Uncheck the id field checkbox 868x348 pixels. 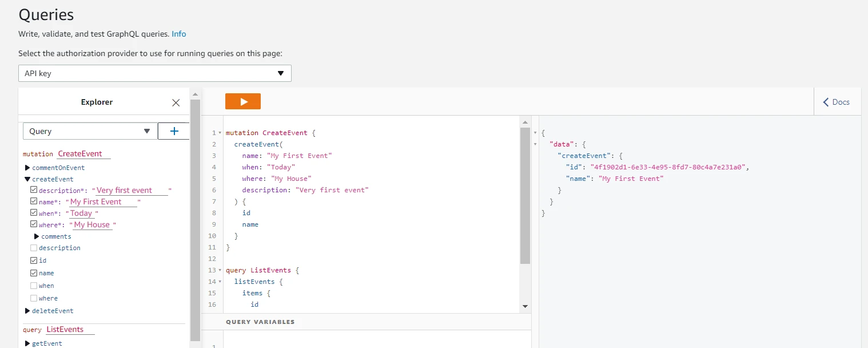tap(34, 260)
